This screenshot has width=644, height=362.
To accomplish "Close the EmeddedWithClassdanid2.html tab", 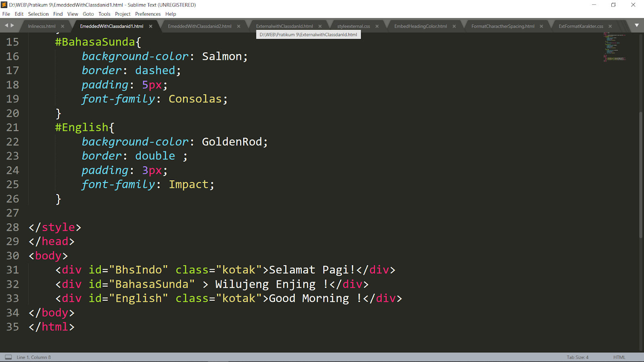I will click(238, 26).
